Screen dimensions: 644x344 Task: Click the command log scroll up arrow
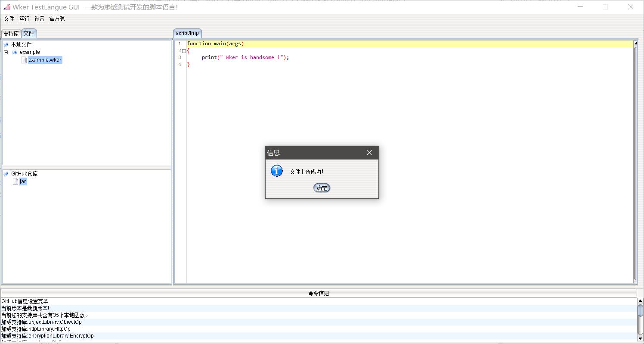[x=640, y=300]
